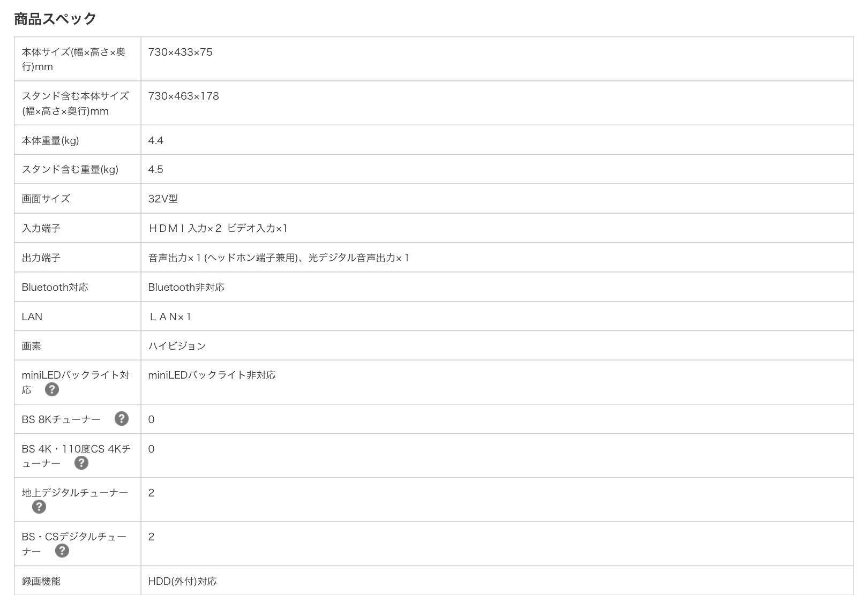Viewport: 868px width, 595px height.
Task: Click help icon beside miniLEDバックライト対応
Action: 51,389
